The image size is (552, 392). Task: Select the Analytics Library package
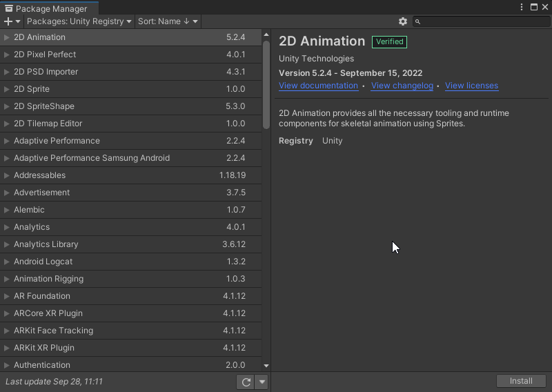coord(130,244)
